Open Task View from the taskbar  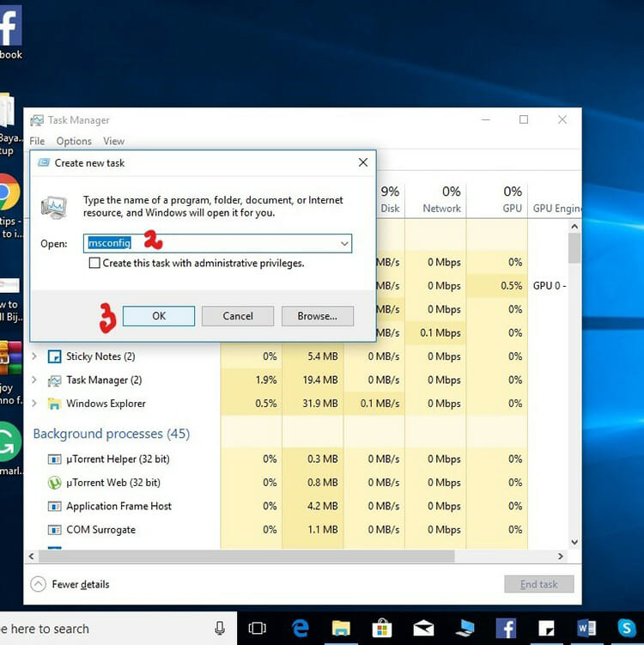point(257,628)
